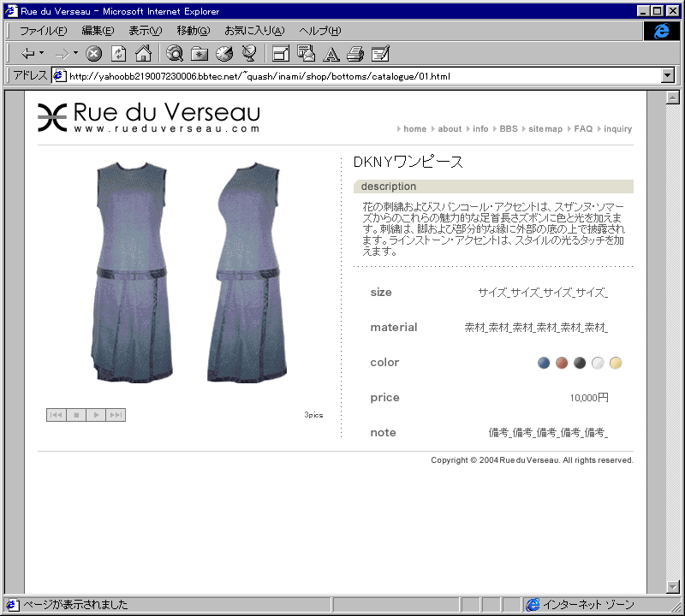Click the Stop loading toolbar icon
Screen dimensions: 685x616
pyautogui.click(x=93, y=54)
